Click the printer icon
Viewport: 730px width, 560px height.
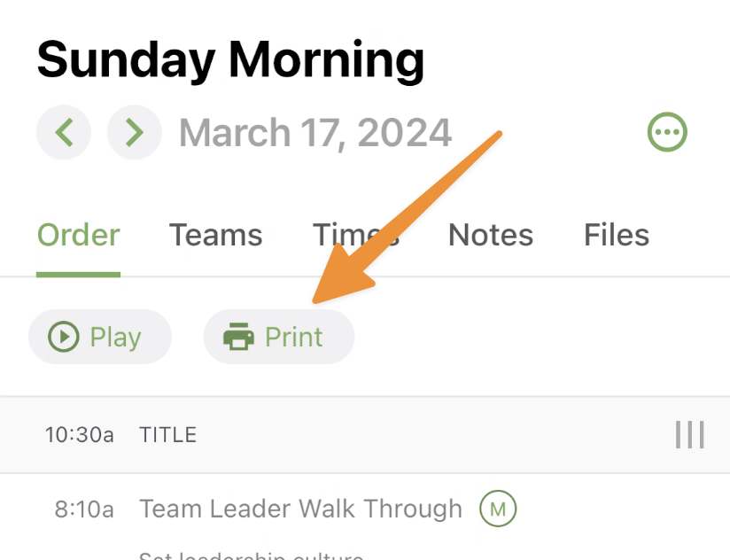pos(238,337)
